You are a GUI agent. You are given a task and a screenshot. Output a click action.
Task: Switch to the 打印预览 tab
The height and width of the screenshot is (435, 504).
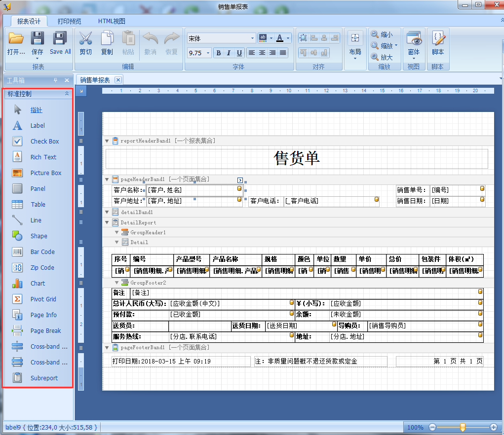[69, 21]
